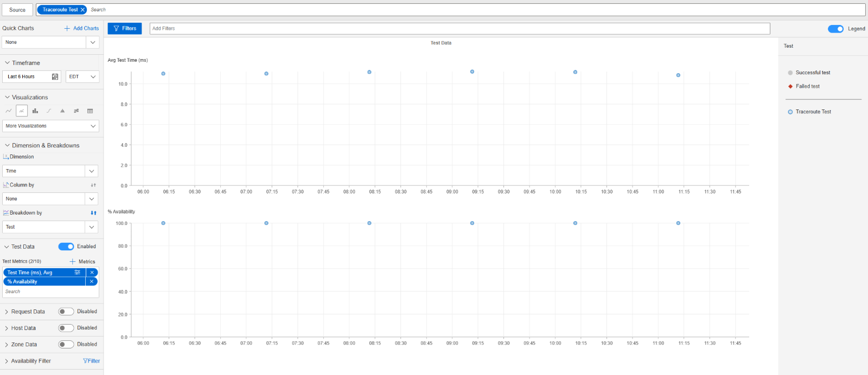This screenshot has height=375, width=868.
Task: Open the More Visualizations dropdown
Action: [51, 126]
